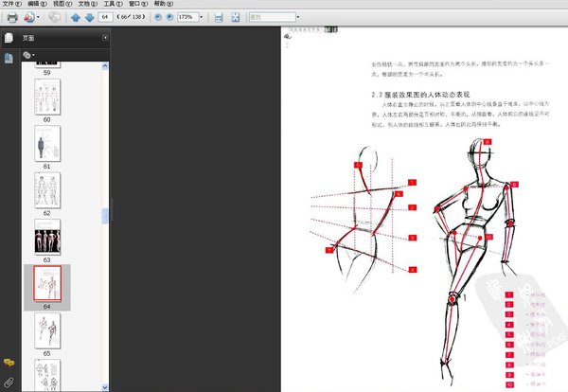Select the partially visible page 59 thumbnail
The height and width of the screenshot is (392, 568).
[47, 64]
